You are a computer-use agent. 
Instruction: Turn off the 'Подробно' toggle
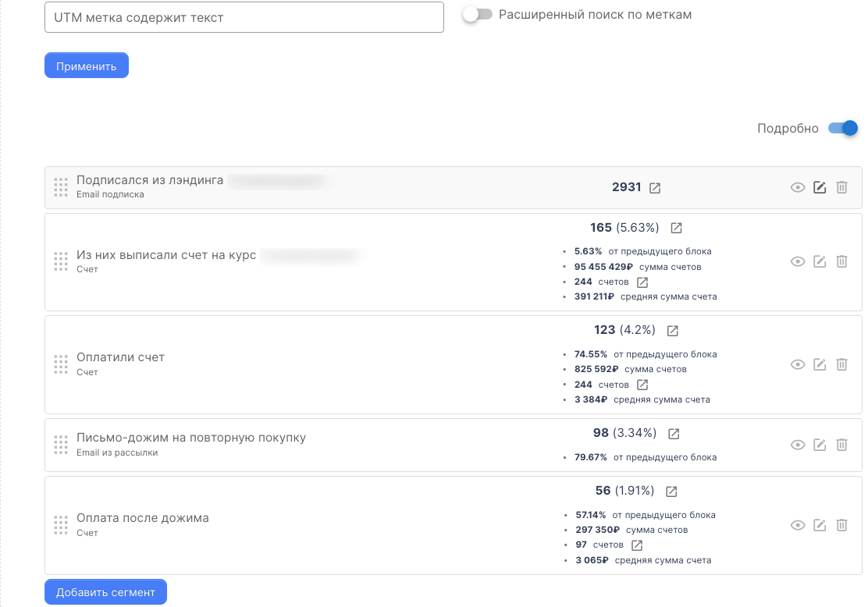tap(842, 128)
